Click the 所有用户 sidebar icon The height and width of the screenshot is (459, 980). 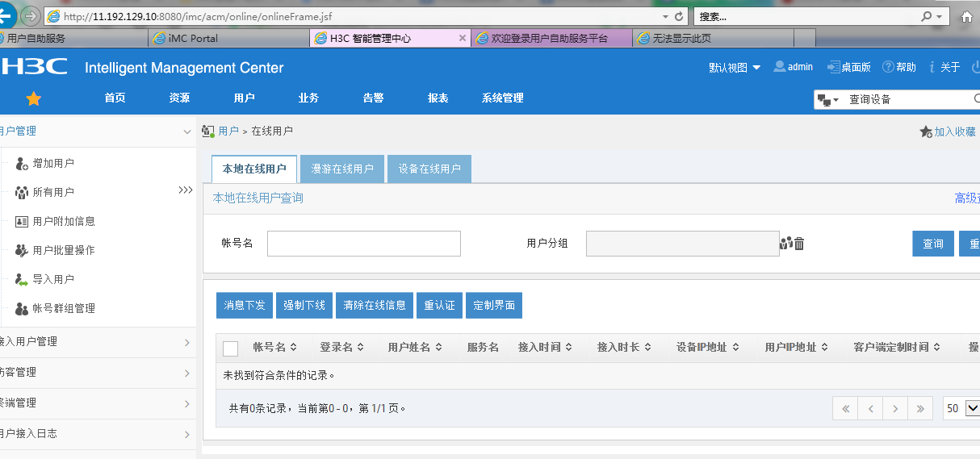pos(22,192)
